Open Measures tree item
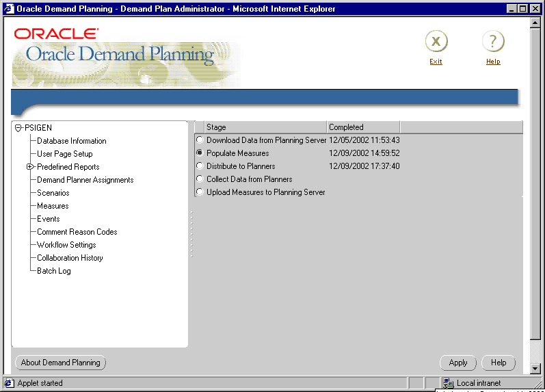This screenshot has width=545, height=392. pos(53,206)
